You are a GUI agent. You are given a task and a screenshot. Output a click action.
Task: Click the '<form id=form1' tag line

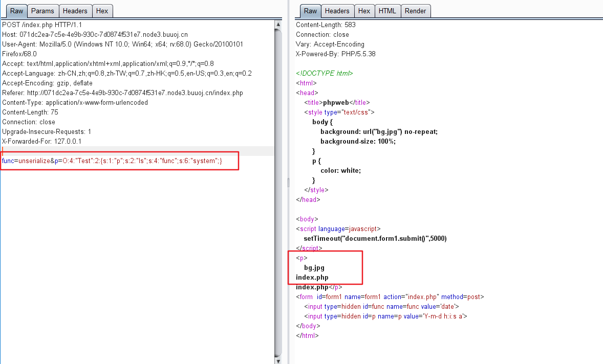click(x=390, y=297)
